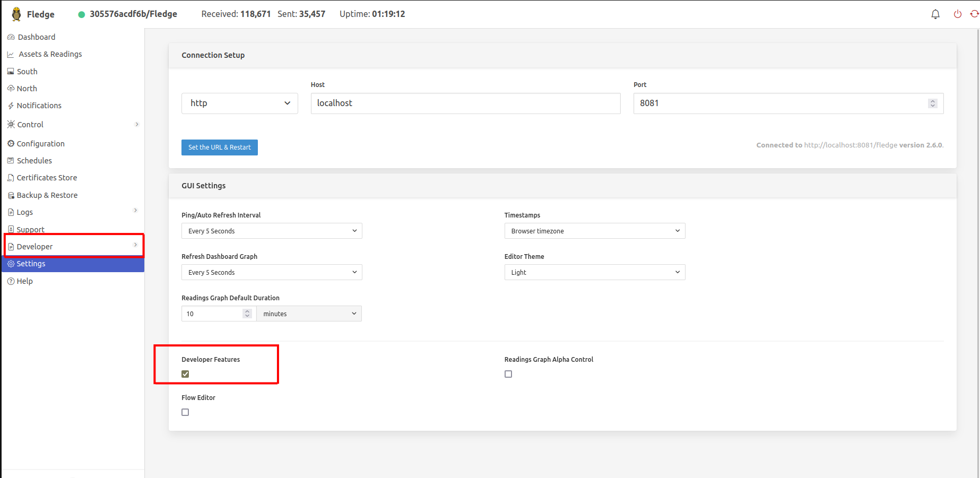Viewport: 980px width, 478px height.
Task: Expand the Developer menu chevron
Action: tap(136, 245)
